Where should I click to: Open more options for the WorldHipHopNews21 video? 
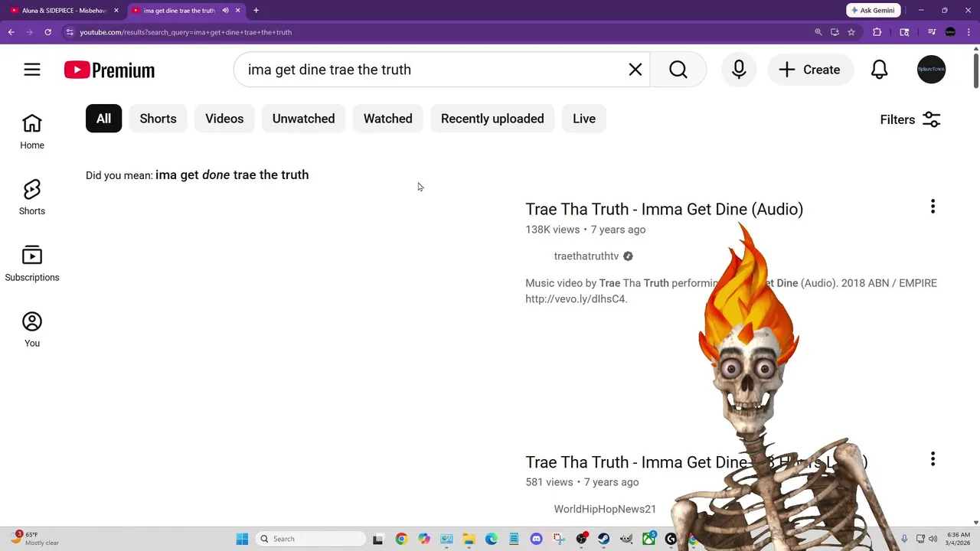pyautogui.click(x=933, y=459)
